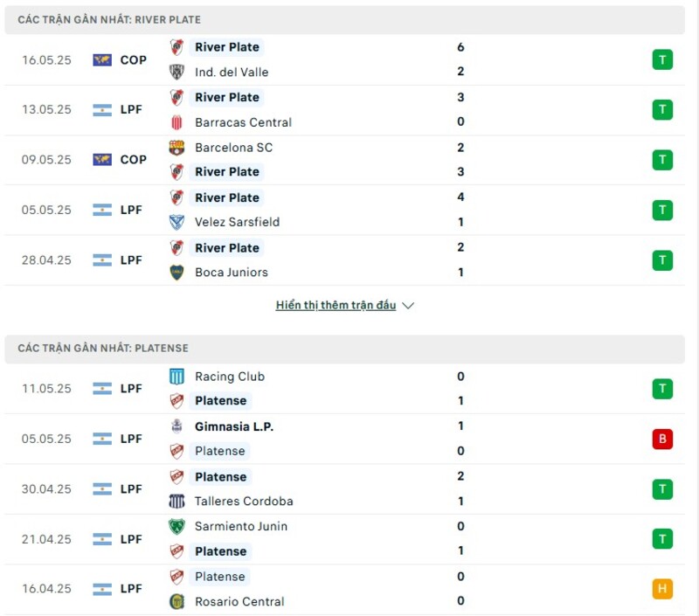Click the orange H badge for Rosario Central draw
This screenshot has height=616, width=699.
click(662, 589)
